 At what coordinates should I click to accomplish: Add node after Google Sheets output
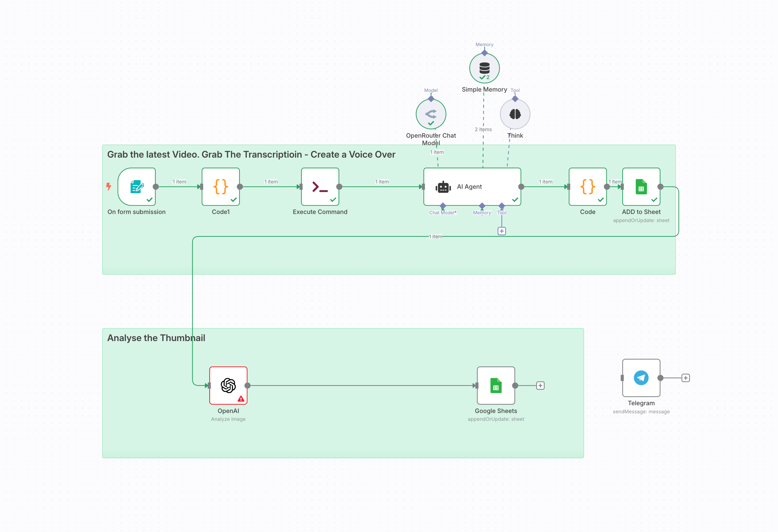[540, 385]
